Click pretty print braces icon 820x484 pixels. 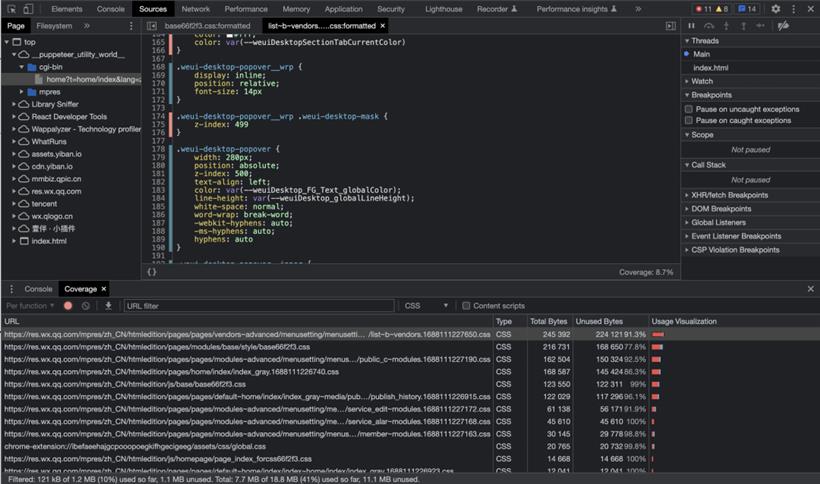pyautogui.click(x=152, y=272)
